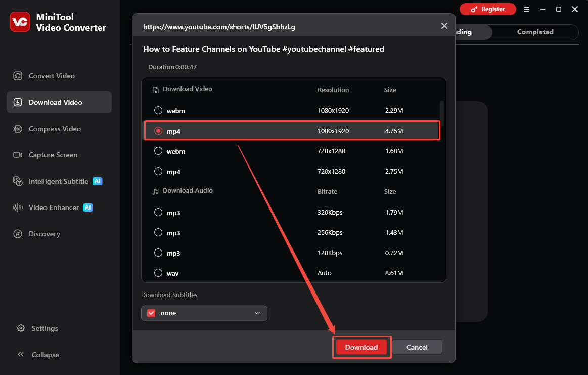This screenshot has height=375, width=588.
Task: Select mp3 320Kbps radio button
Action: click(158, 212)
